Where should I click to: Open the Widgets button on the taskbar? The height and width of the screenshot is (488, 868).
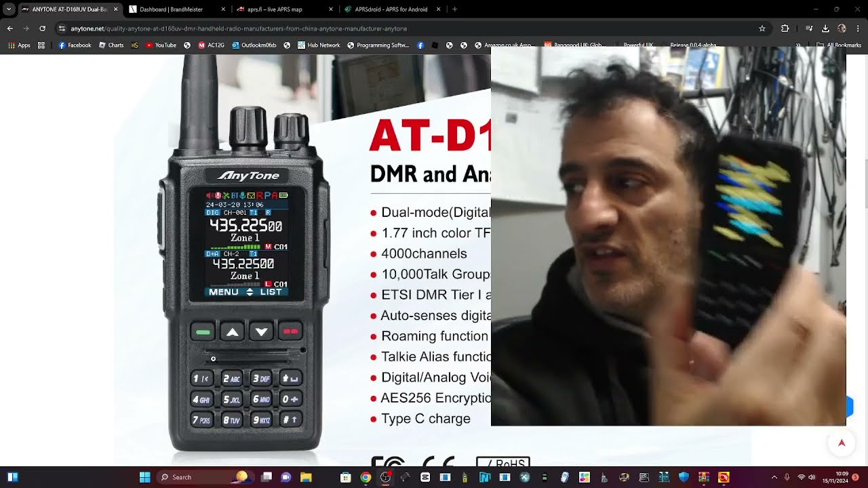click(12, 477)
